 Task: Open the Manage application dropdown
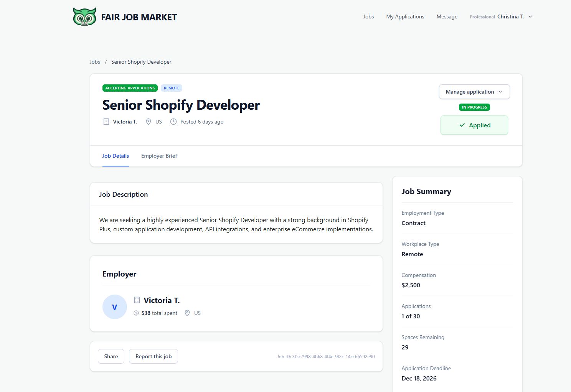tap(474, 92)
